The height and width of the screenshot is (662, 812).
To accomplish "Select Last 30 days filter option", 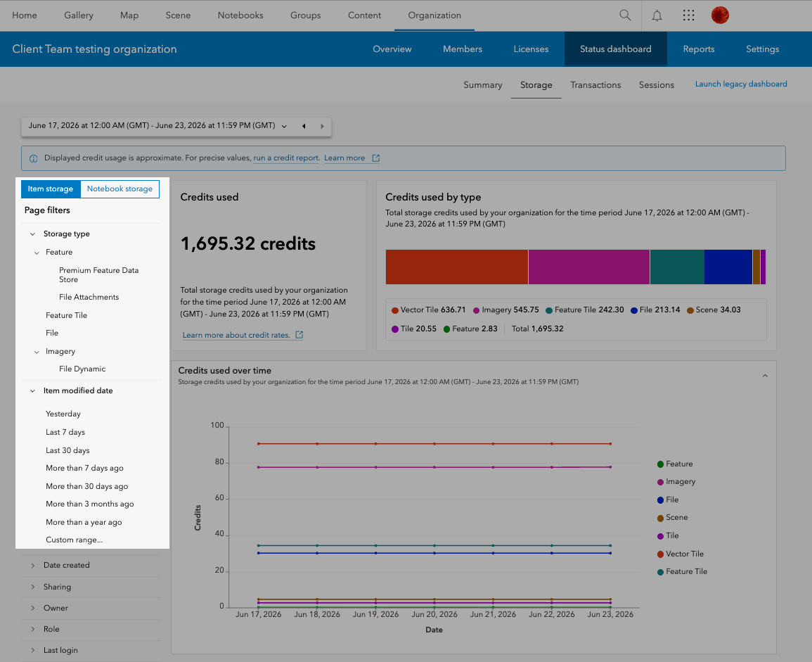I will coord(67,450).
